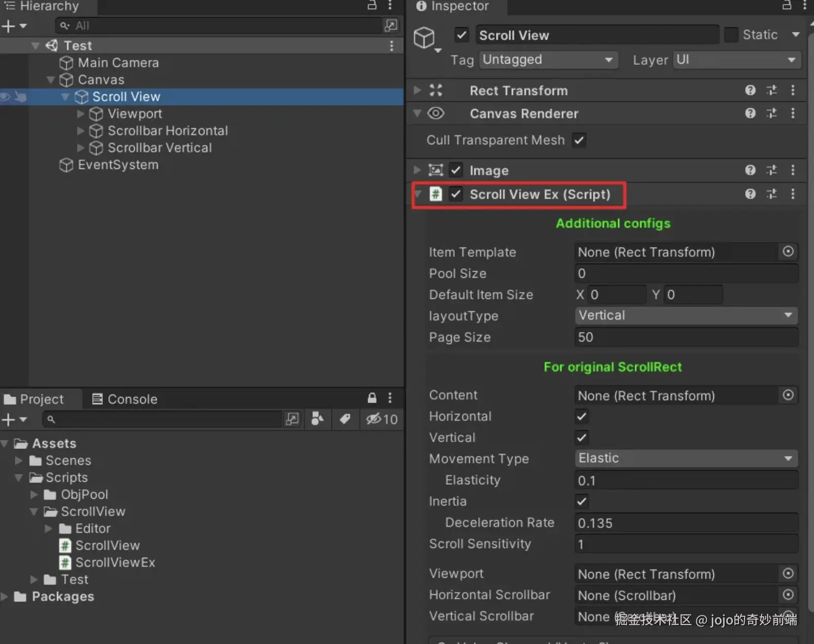Switch to the Console tab
The image size is (814, 644).
click(x=125, y=399)
